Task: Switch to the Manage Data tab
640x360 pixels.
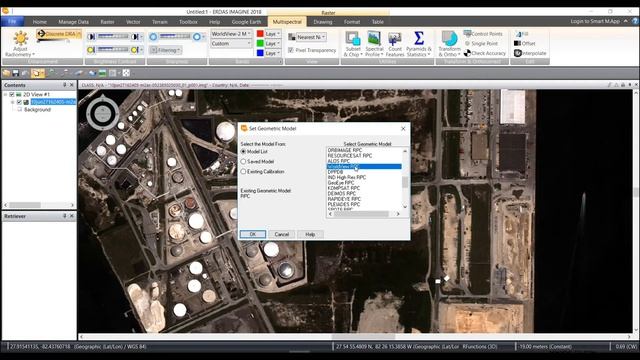Action: (73, 22)
